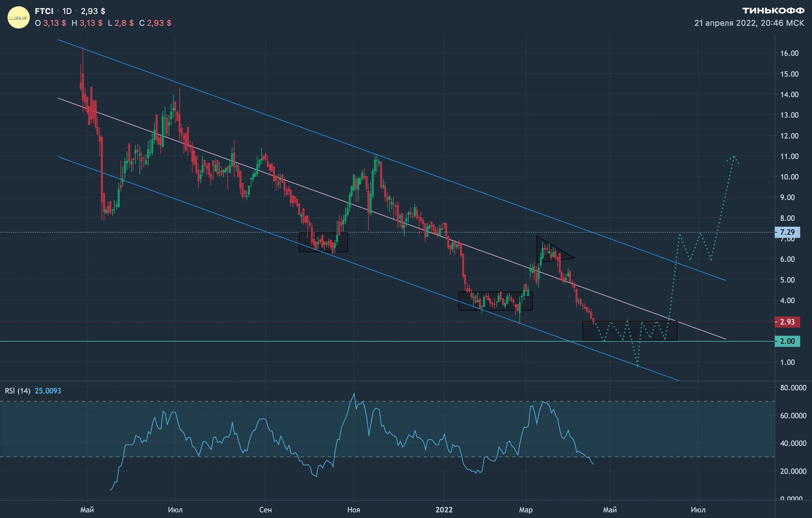
Task: Click the 80.0000 RSI axis label
Action: tap(793, 388)
